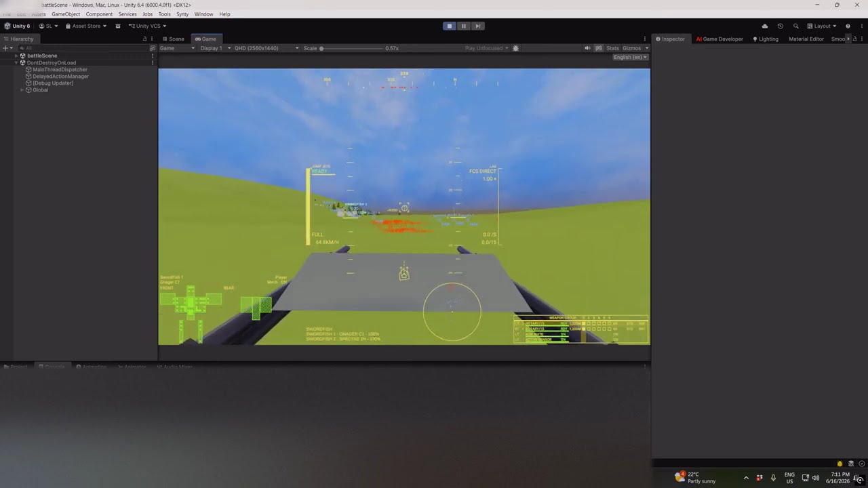The image size is (868, 488).
Task: Open the Package Manager icon in the toolbar
Action: (x=118, y=26)
